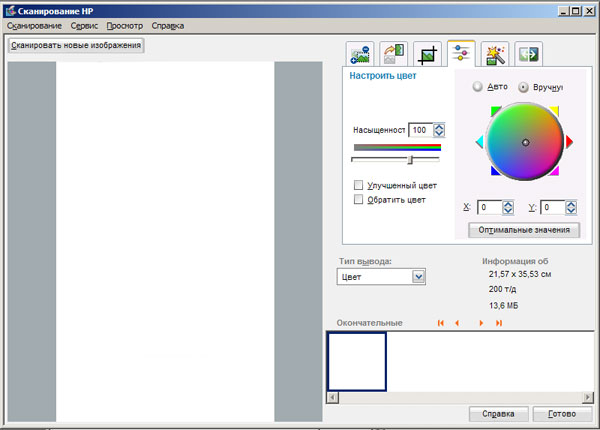Click the Готово button
This screenshot has width=600, height=430.
tap(562, 414)
